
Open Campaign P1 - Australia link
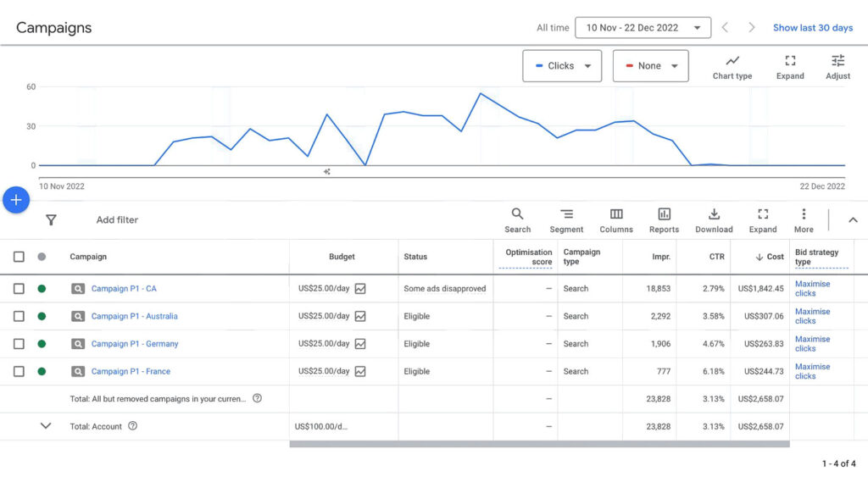[135, 317]
